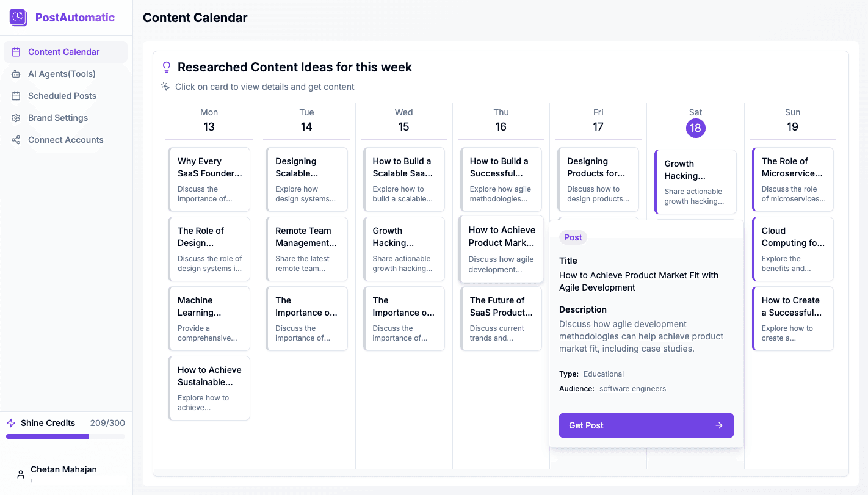
Task: Click the arrow icon on Get Post
Action: tap(719, 425)
